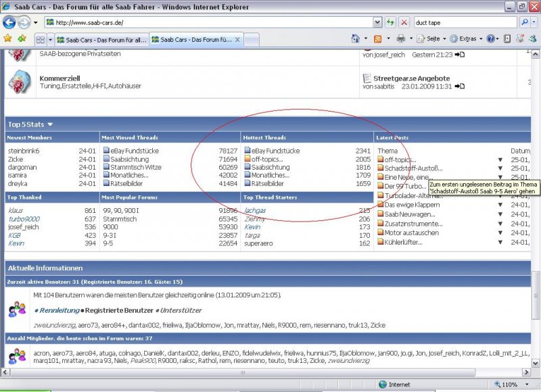Click down arrow beside Das ewige Klappern
The width and height of the screenshot is (541, 392).
point(500,205)
